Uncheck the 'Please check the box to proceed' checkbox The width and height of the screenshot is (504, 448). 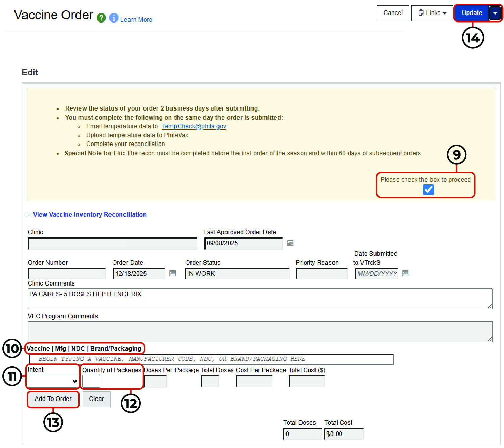pos(429,190)
